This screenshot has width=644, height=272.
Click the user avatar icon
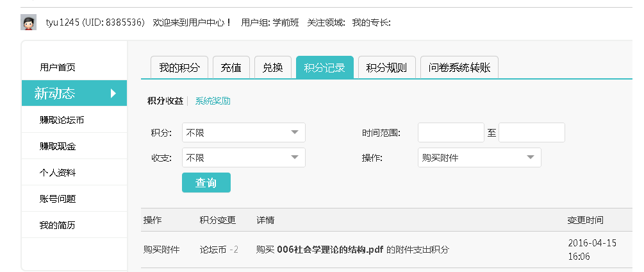point(28,23)
